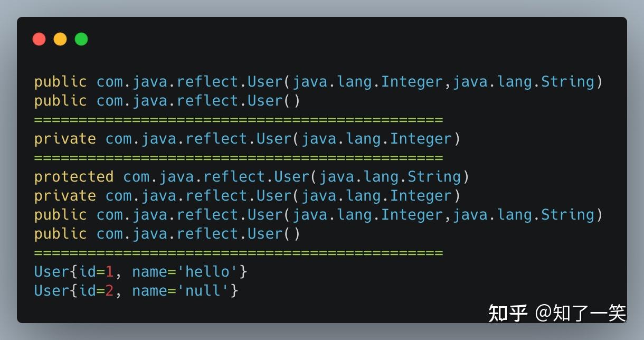
Task: Open the @知了一笑 author name
Action: pyautogui.click(x=580, y=313)
